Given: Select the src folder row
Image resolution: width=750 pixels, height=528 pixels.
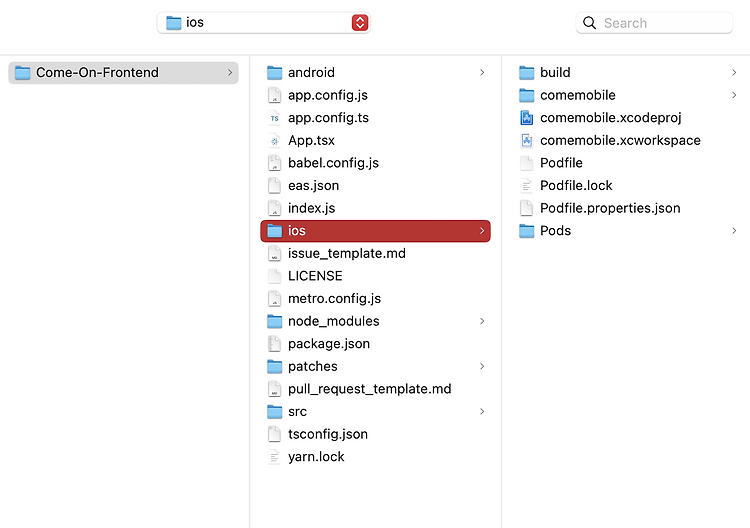Looking at the screenshot, I should pyautogui.click(x=375, y=411).
